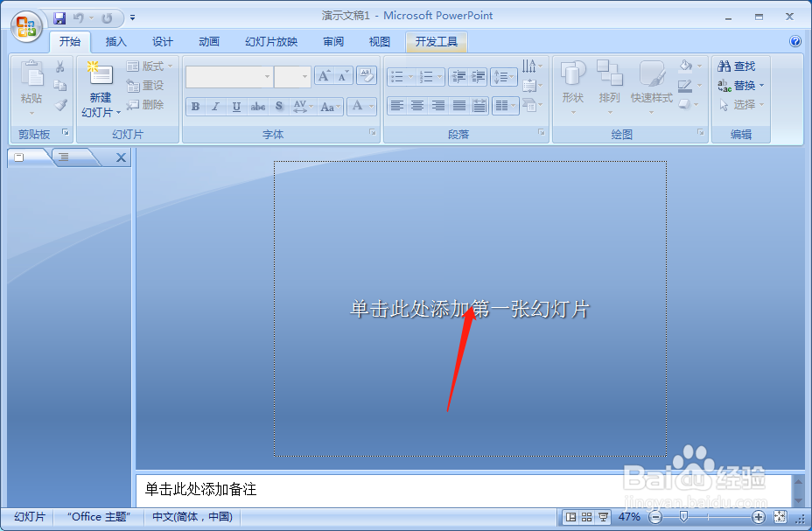812x531 pixels.
Task: Pick font color A button
Action: 361,107
